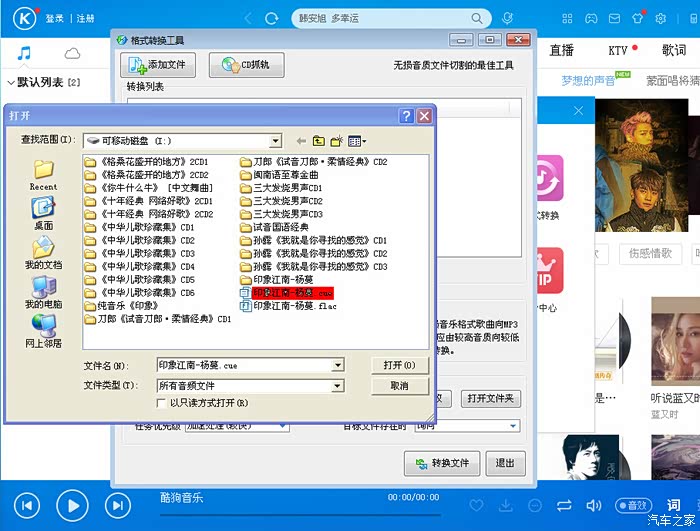The width and height of the screenshot is (700, 531).
Task: Switch to the 直播 live tab
Action: tap(561, 50)
